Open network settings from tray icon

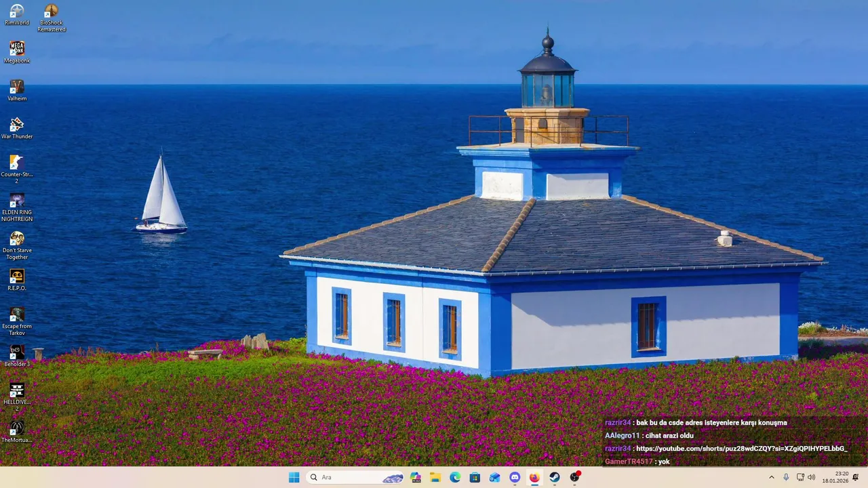[x=800, y=477]
